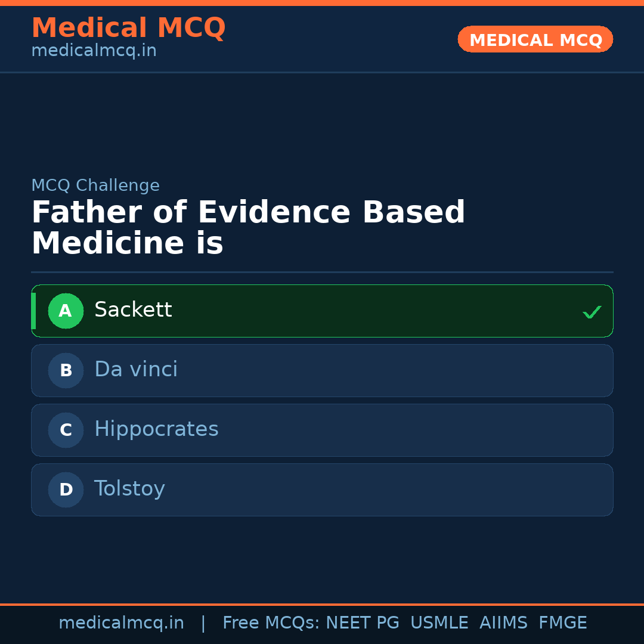Click the circular C badge icon
This screenshot has width=644, height=644.
(66, 430)
